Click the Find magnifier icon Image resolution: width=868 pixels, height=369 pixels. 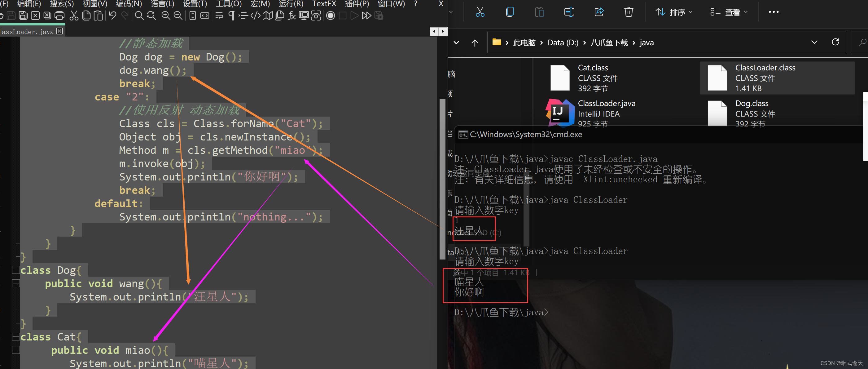click(139, 16)
